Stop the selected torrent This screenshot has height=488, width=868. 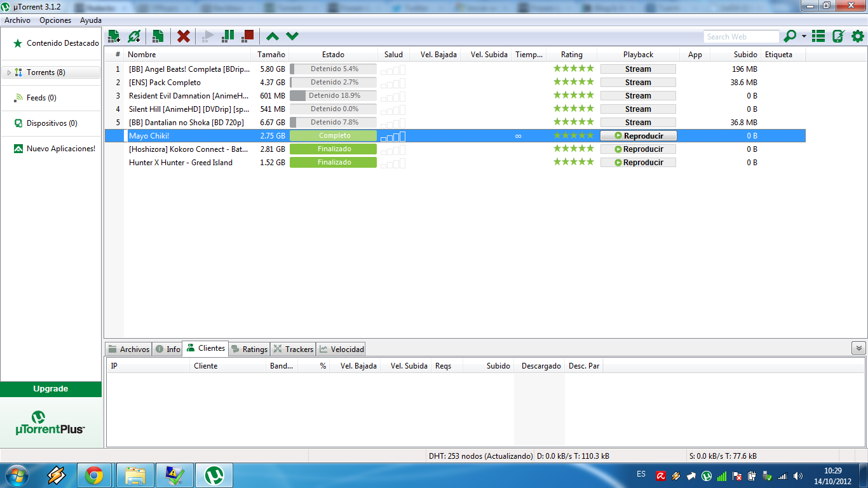[x=248, y=36]
